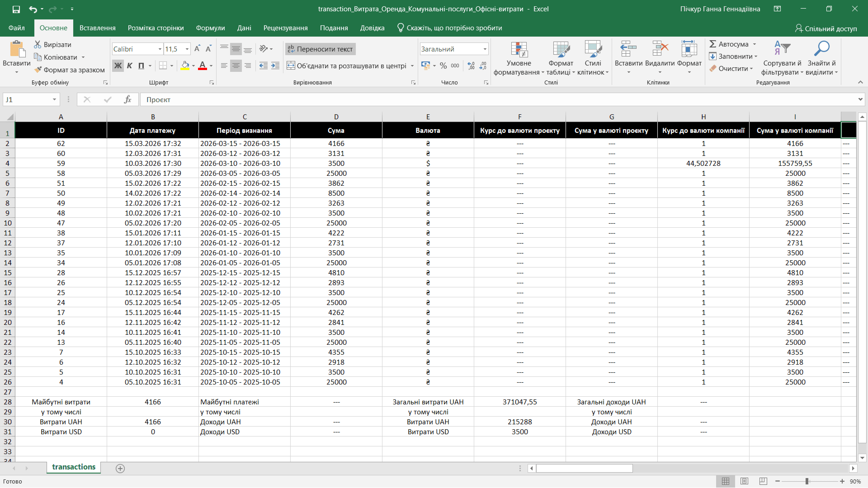Collapse the ribbon with the chevron

[x=860, y=82]
